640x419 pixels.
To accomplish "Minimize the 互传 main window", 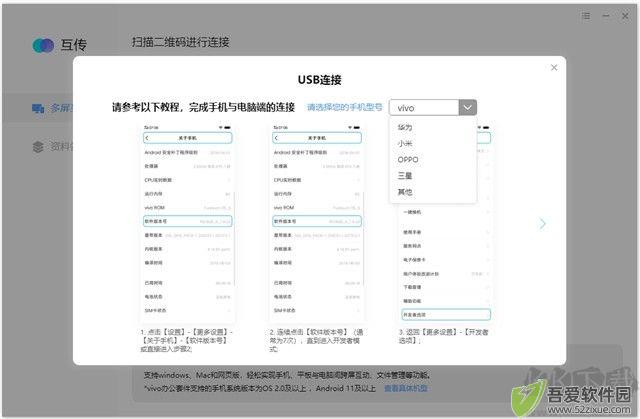I will (606, 16).
